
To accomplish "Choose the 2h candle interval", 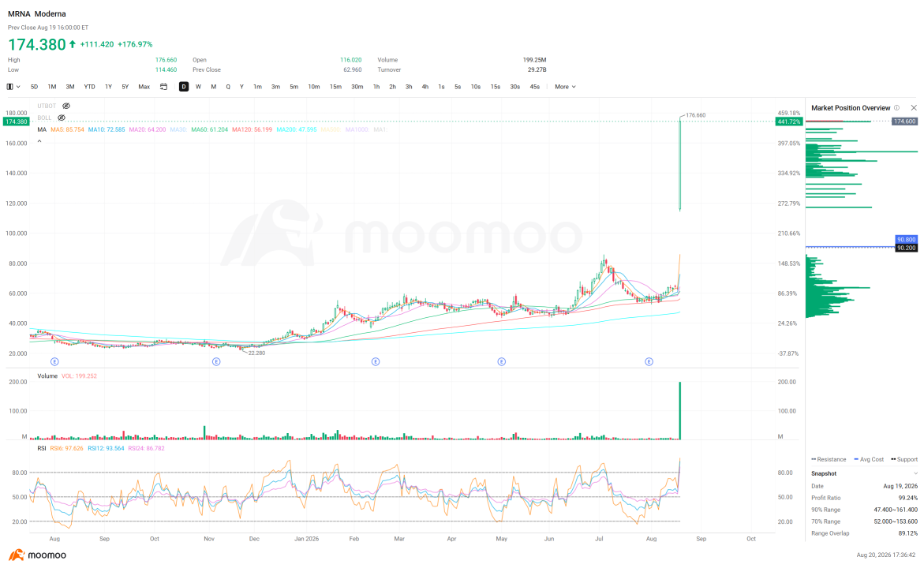I will (392, 87).
